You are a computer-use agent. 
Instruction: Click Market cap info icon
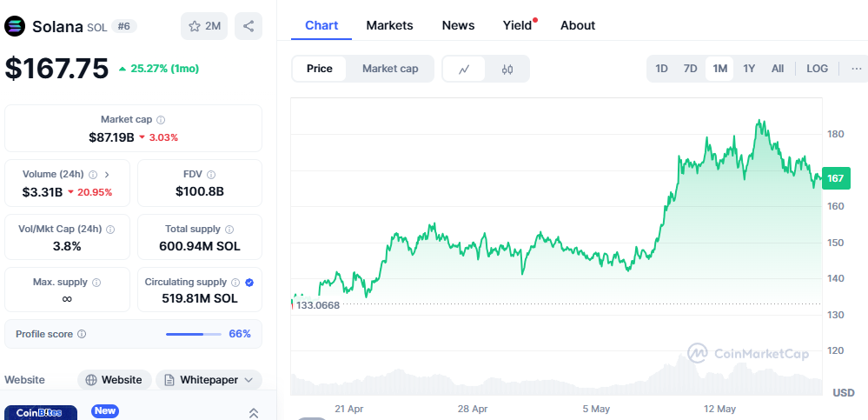[x=161, y=120]
